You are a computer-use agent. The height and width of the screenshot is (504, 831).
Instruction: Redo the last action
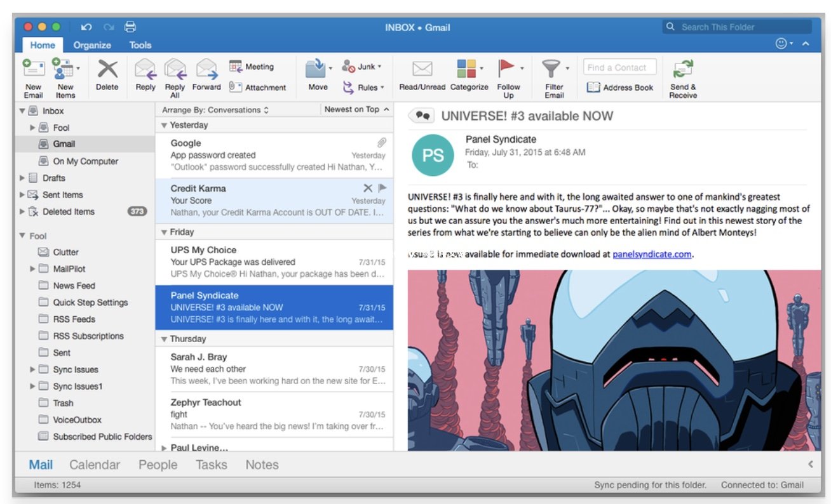(109, 27)
